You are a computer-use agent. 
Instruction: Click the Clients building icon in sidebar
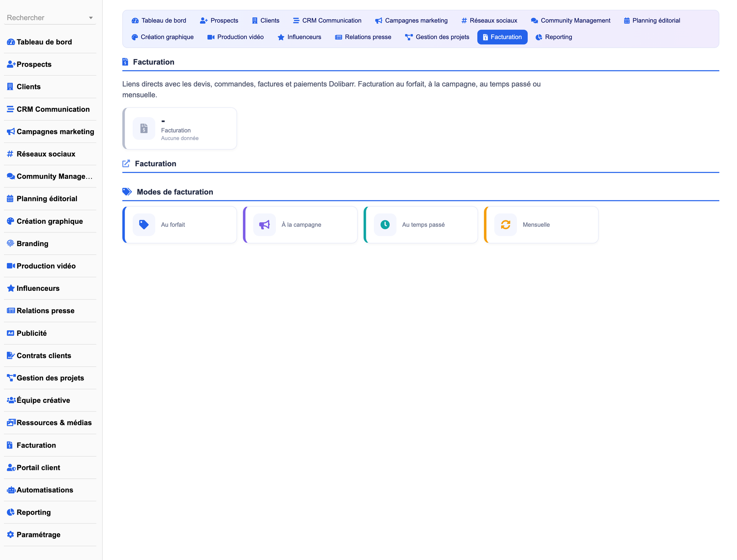pyautogui.click(x=10, y=87)
